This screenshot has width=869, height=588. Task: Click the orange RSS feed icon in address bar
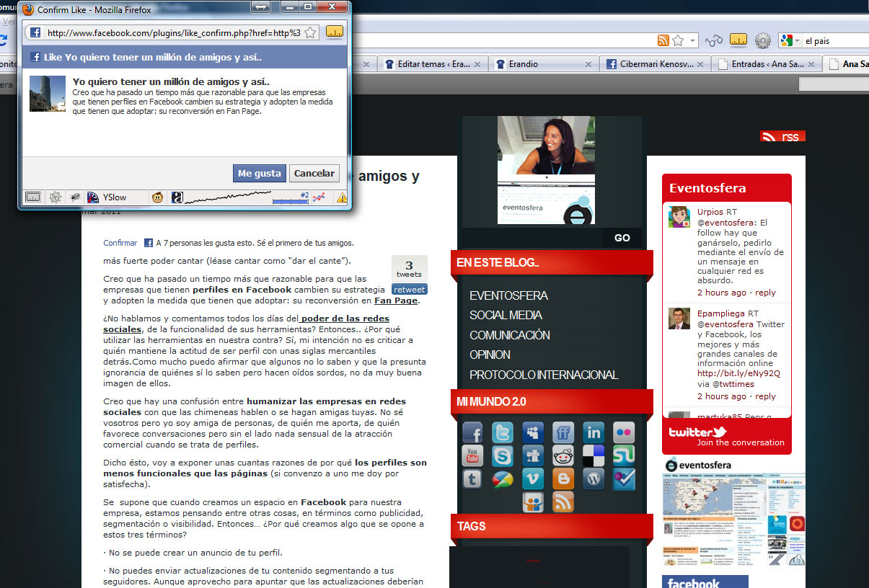click(x=663, y=40)
